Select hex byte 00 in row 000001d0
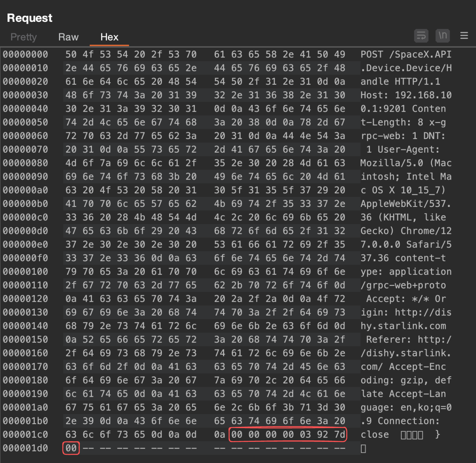Viewport: 476px width, 463px height. (x=71, y=448)
